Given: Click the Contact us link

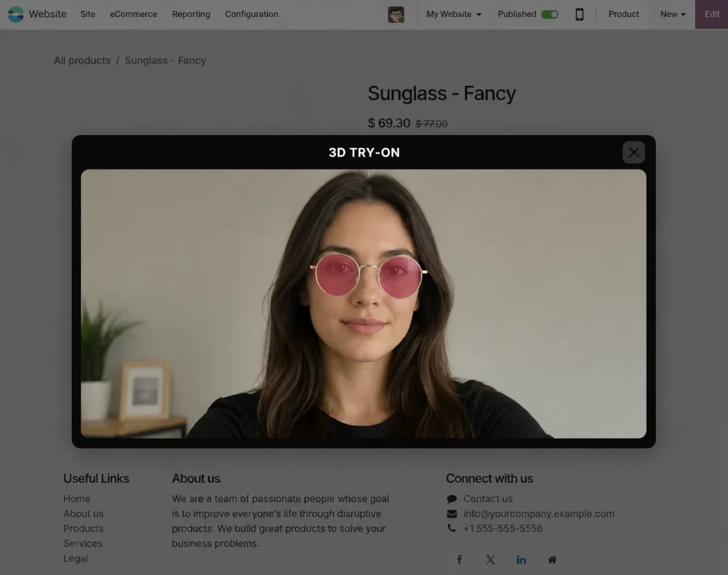Looking at the screenshot, I should click(488, 498).
